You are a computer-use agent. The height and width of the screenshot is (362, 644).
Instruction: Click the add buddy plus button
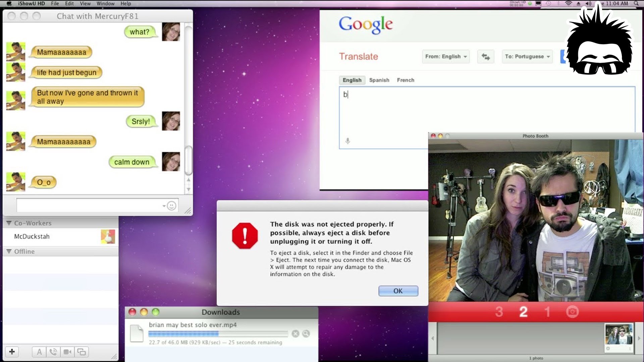pos(12,352)
